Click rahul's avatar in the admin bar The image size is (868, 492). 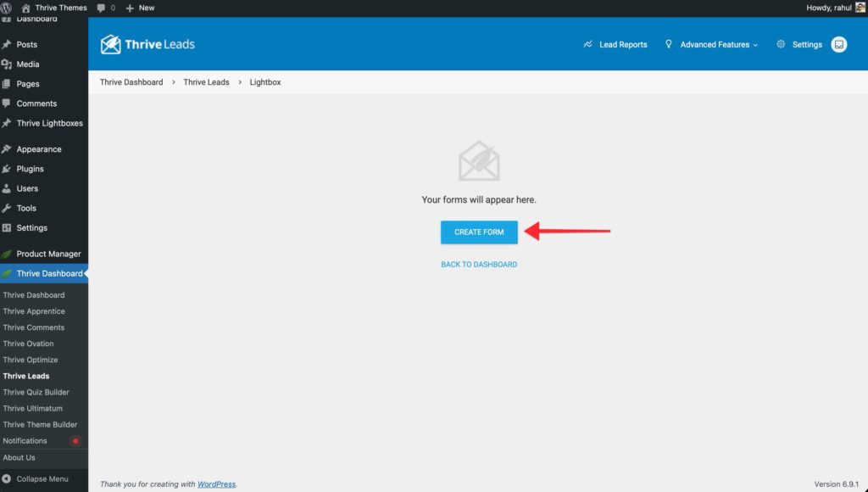coord(858,8)
